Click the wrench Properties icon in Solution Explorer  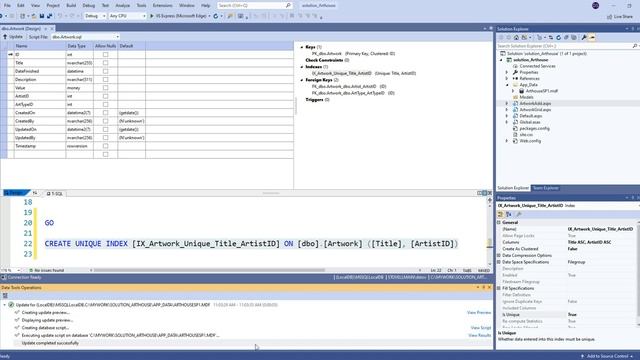pos(584,38)
